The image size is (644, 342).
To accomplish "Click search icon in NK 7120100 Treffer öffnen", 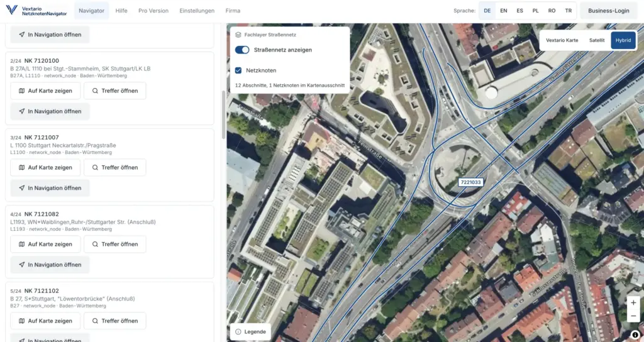I will (96, 91).
